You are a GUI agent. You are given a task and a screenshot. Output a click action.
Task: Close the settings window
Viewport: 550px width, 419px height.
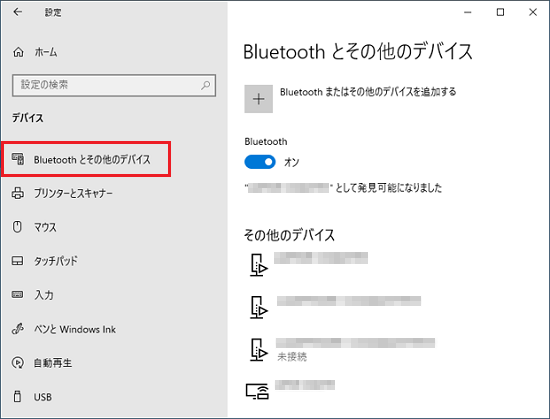point(533,12)
